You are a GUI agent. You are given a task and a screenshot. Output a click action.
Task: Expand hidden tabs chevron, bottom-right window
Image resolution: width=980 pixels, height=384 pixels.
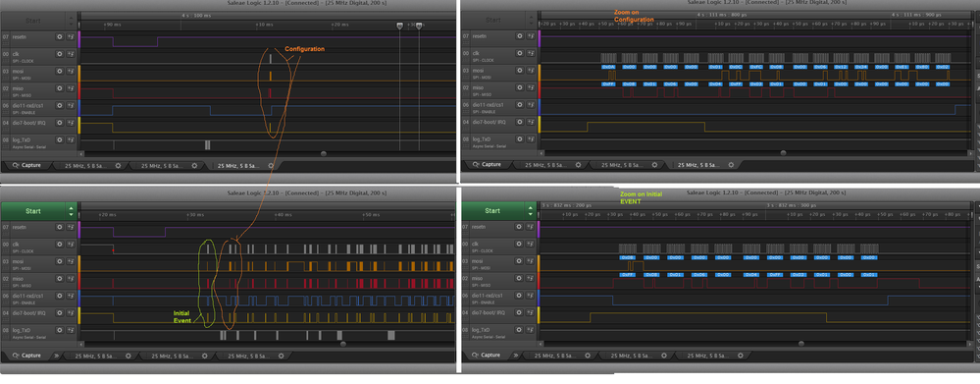[516, 356]
